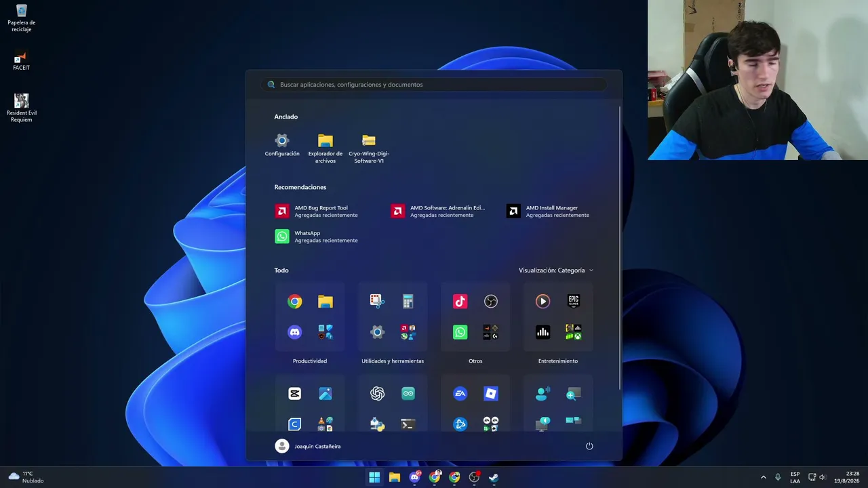Screen dimensions: 868x488
Task: Launch Google Chrome in the Productividad group
Action: click(x=294, y=302)
